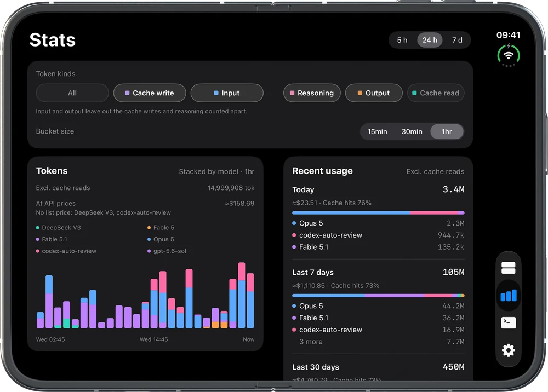Toggle the Output token chip

tap(374, 93)
